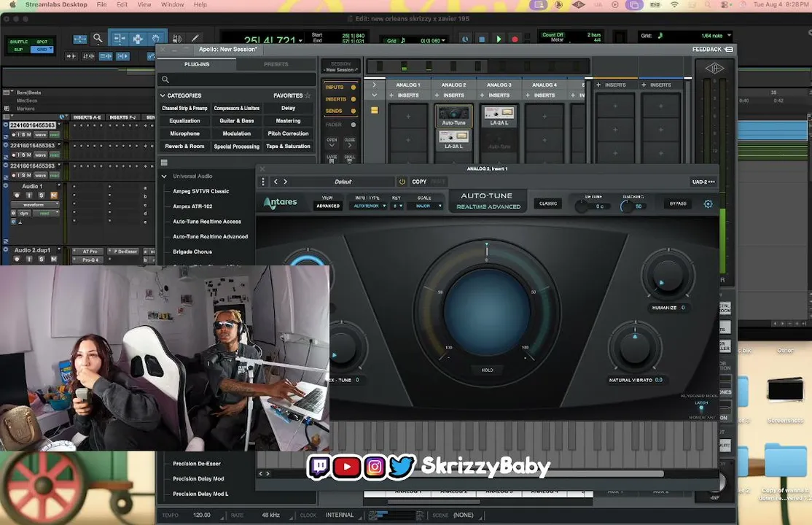Select the Pencil tool in Pro Tools
Screen dimensions: 812x525
195,39
